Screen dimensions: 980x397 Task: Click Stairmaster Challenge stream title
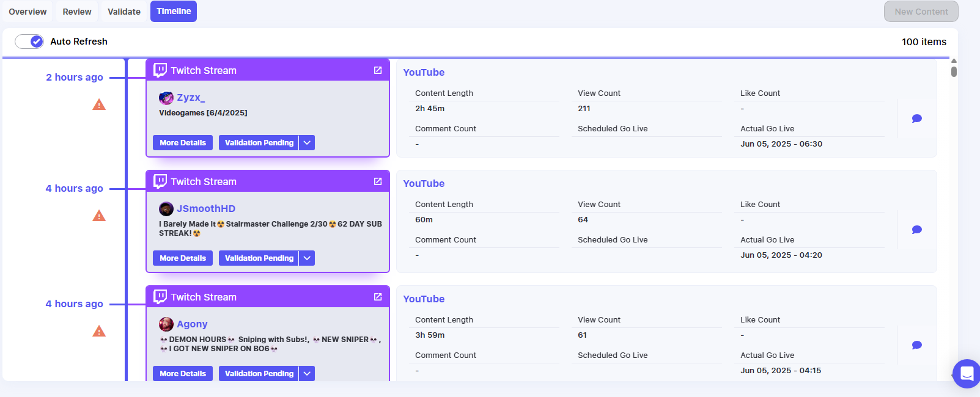tap(270, 228)
